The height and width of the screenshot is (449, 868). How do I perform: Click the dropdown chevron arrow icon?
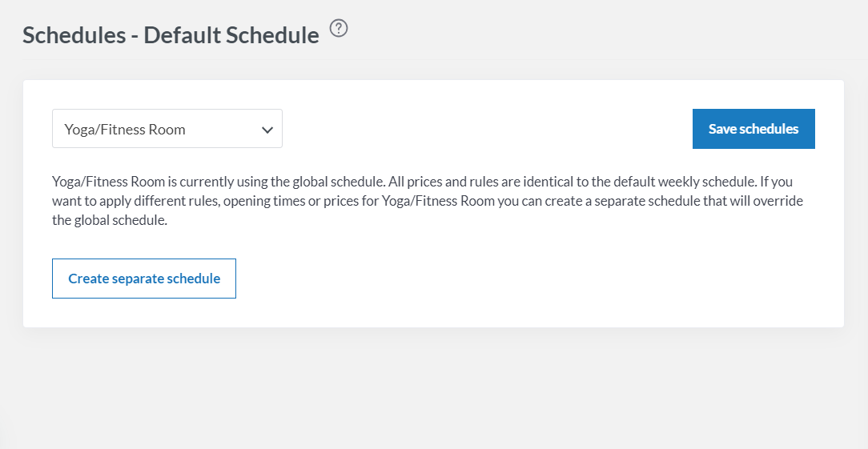point(267,130)
